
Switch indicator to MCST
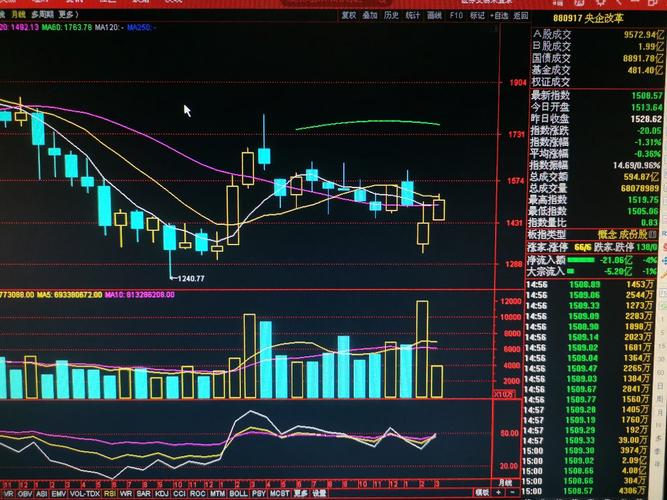tap(279, 494)
